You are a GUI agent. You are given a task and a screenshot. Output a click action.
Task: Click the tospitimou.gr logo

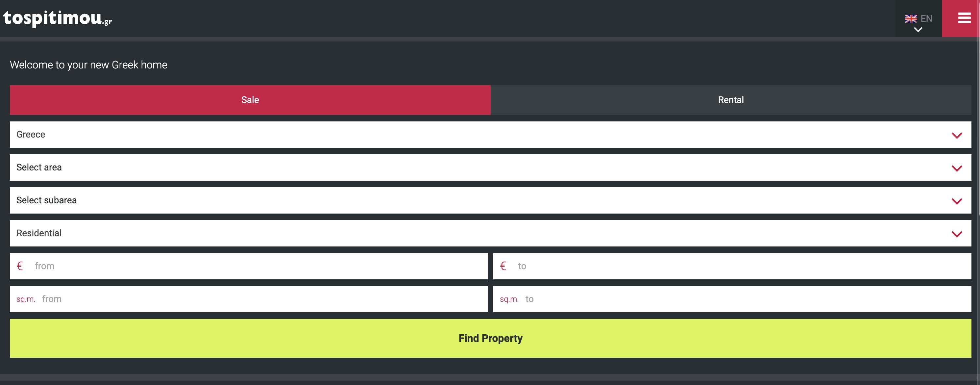58,18
